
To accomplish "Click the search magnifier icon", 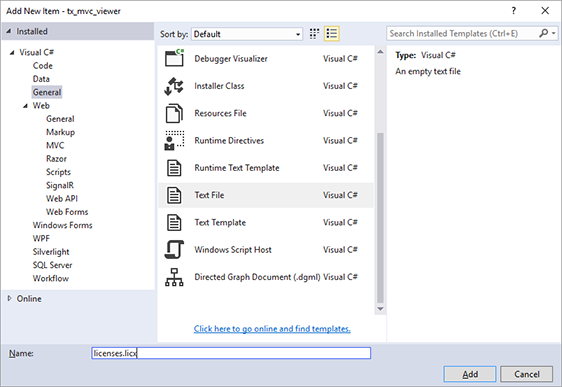I will [544, 33].
